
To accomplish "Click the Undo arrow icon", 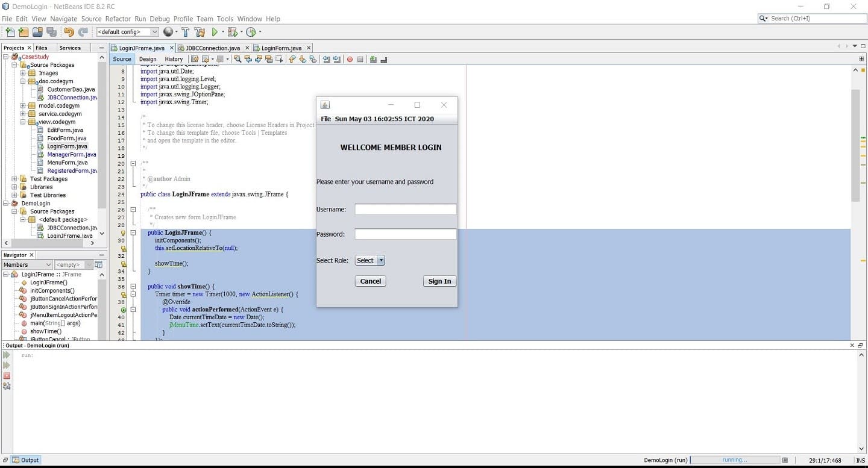I will pyautogui.click(x=69, y=32).
